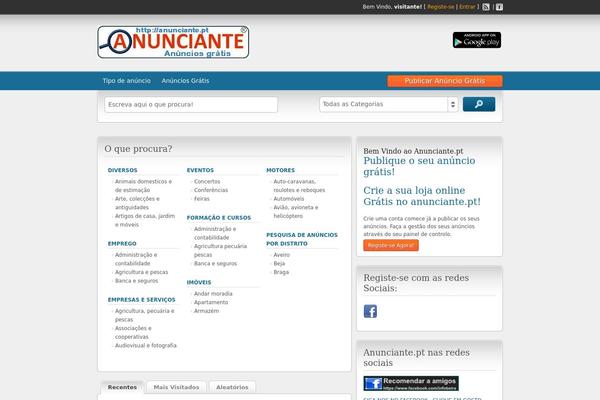Open Agricultura pecuária pescas under Formação
Image resolution: width=600 pixels, height=400 pixels.
(x=220, y=250)
